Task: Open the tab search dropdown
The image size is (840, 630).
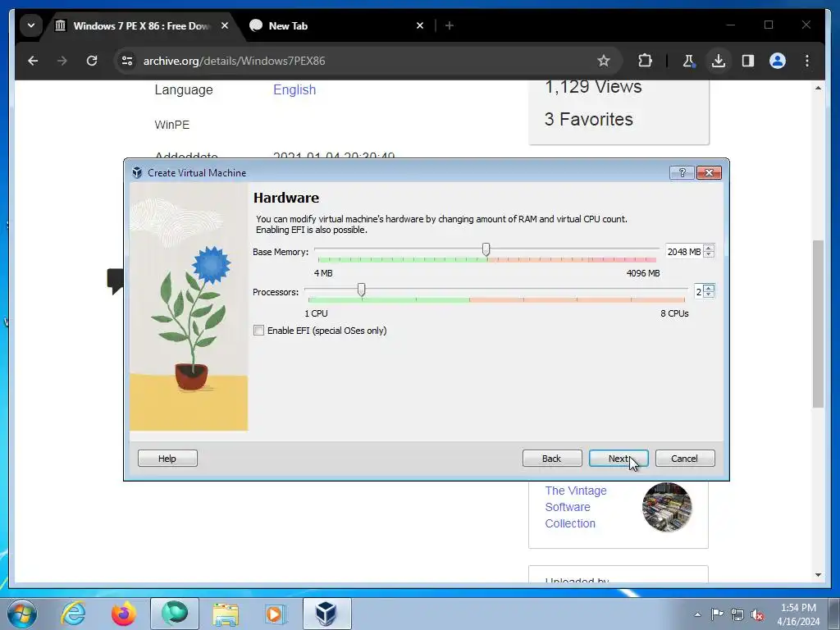Action: [x=31, y=25]
